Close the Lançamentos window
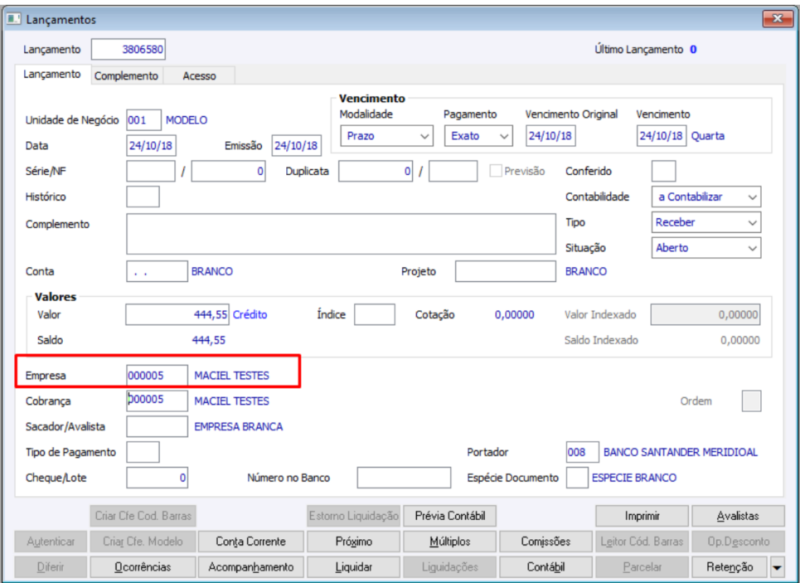800x583 pixels. pyautogui.click(x=777, y=19)
